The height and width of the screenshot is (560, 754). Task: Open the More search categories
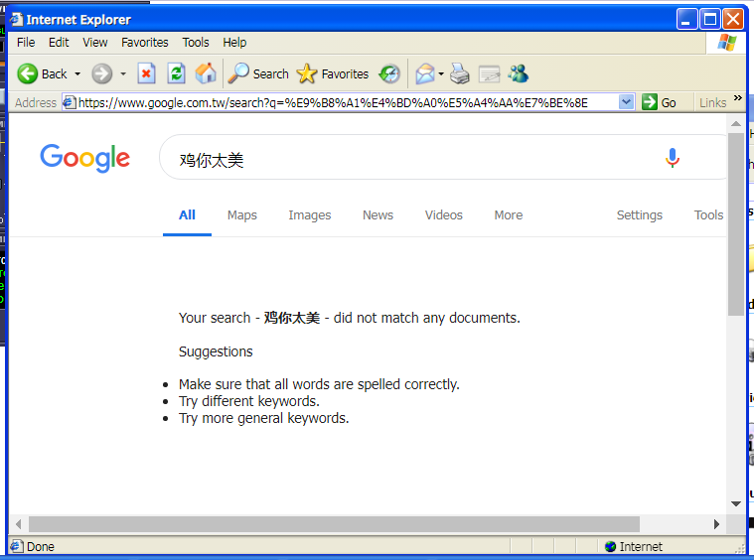click(x=509, y=215)
